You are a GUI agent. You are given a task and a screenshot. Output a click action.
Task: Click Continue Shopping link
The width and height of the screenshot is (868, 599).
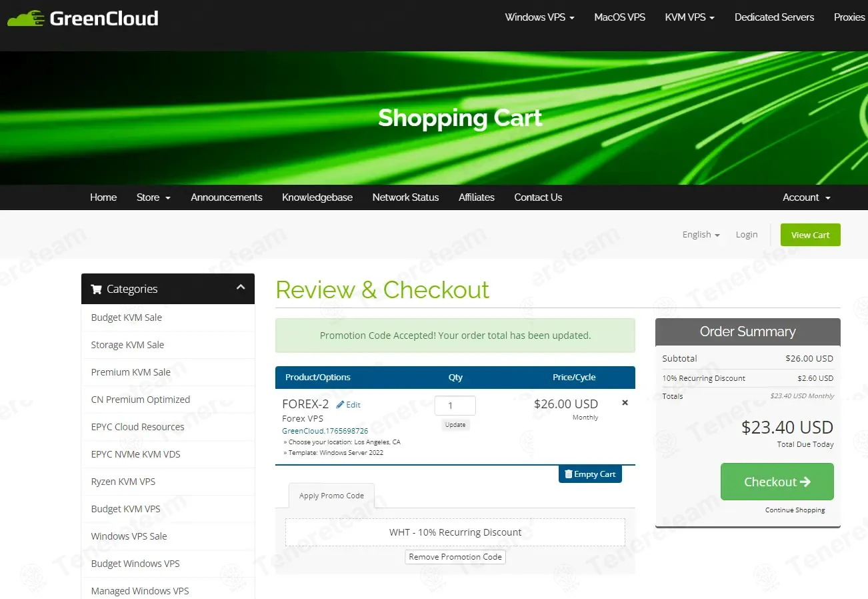(795, 510)
